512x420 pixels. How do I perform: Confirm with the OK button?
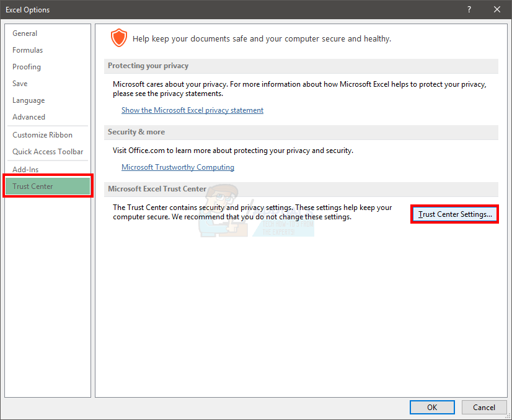432,407
